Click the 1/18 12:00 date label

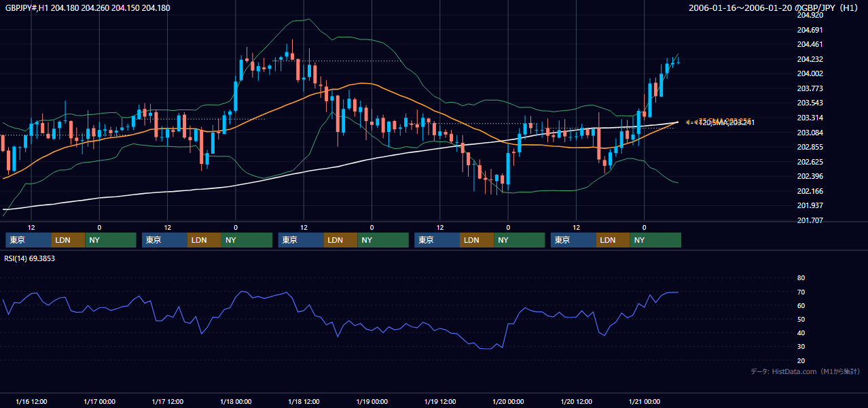pos(304,402)
